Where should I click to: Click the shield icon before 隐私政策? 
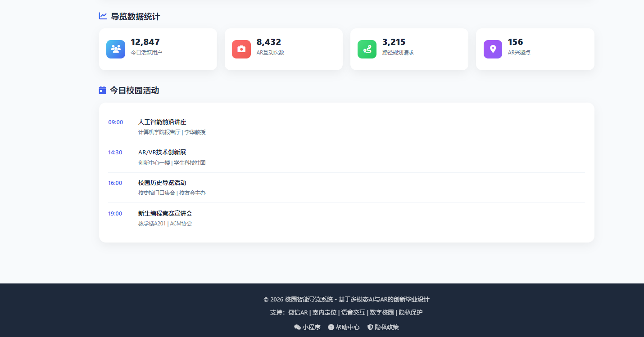(370, 327)
